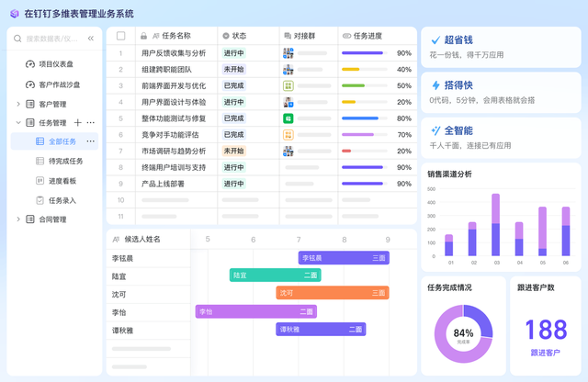Viewport: 588px width, 382px height.
Task: Open 进行中 status of 用户反馈收集与分析
Action: 233,53
